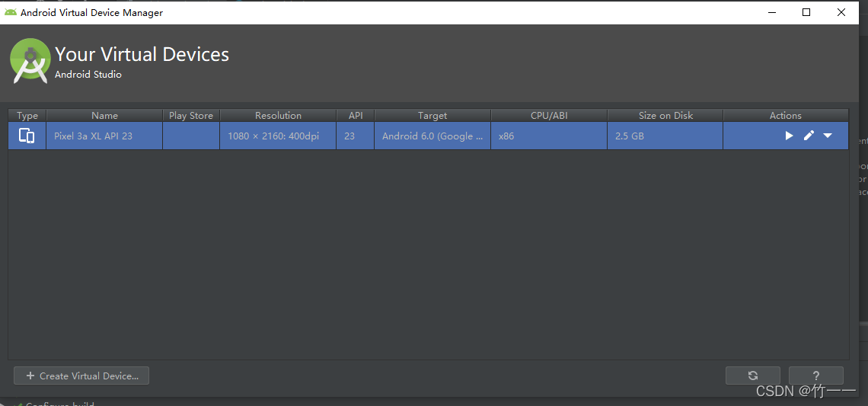Click the Android head icon in title bar
The image size is (868, 406).
tap(11, 12)
